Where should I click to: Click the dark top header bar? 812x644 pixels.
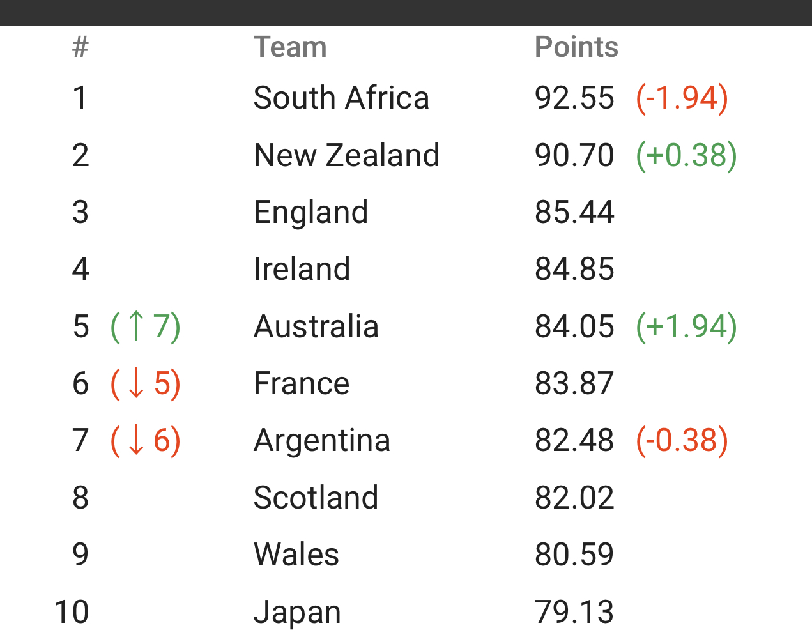[x=406, y=12]
